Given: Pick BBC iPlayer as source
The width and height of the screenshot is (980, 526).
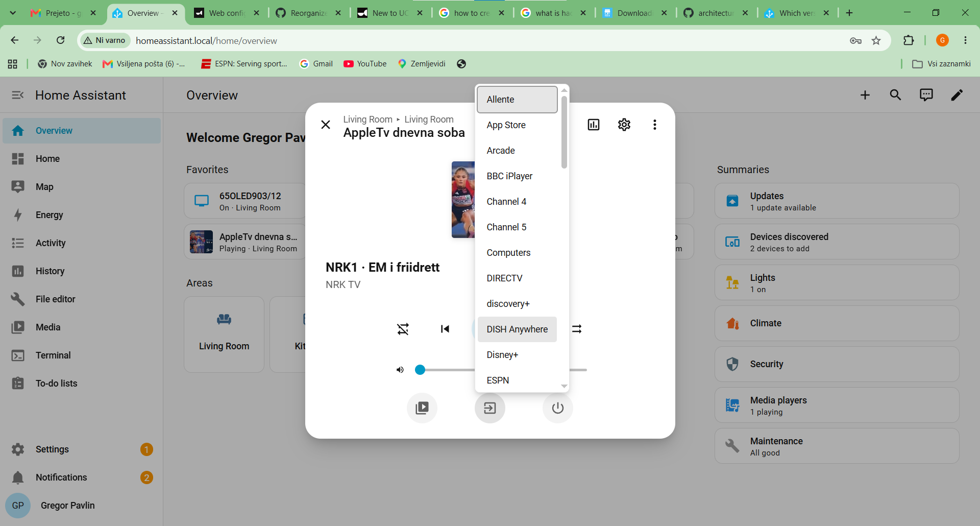Looking at the screenshot, I should click(x=517, y=176).
